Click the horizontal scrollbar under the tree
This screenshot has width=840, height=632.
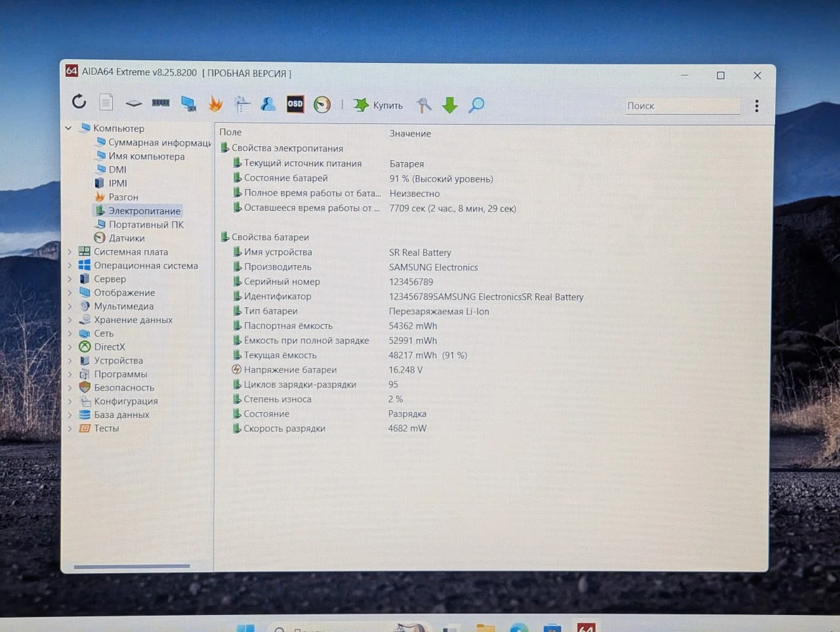pos(132,566)
